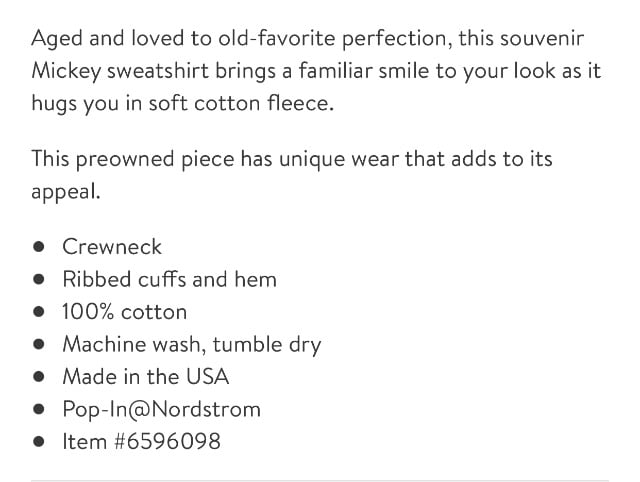This screenshot has width=640, height=482.
Task: Click Machine wash, tumble dry text
Action: (192, 345)
